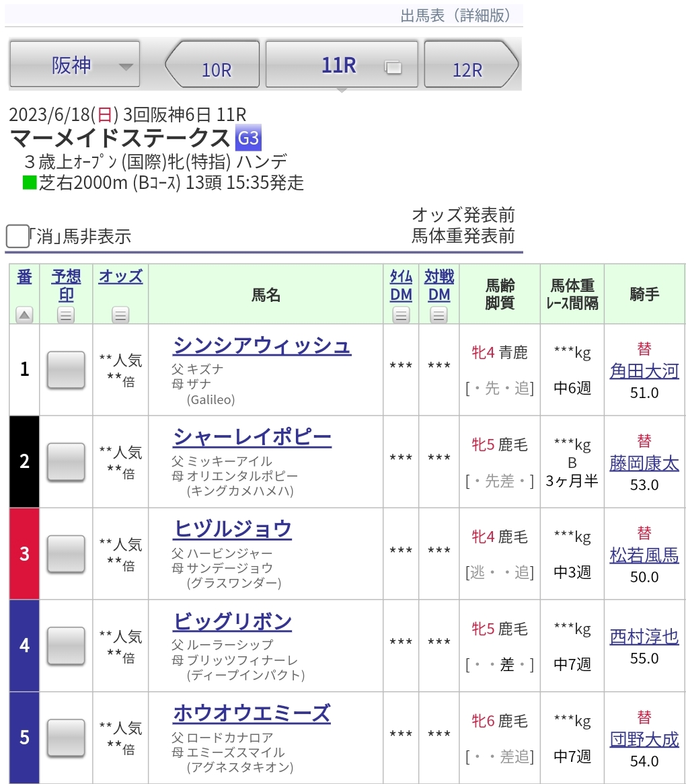
Task: Open horse page for ビッグリボン
Action: (x=232, y=621)
